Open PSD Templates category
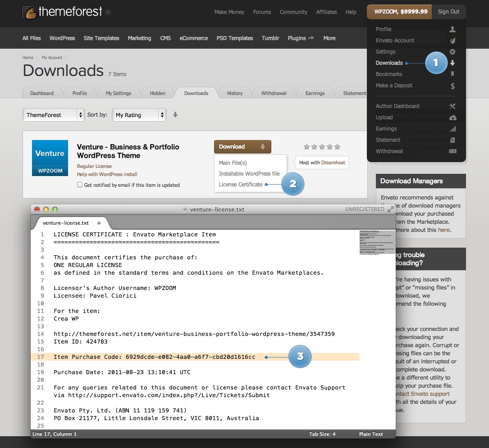The image size is (489, 448). [x=235, y=38]
